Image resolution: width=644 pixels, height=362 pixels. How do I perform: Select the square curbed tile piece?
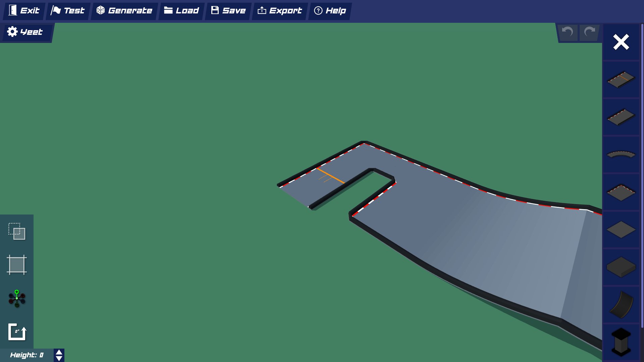[621, 192]
